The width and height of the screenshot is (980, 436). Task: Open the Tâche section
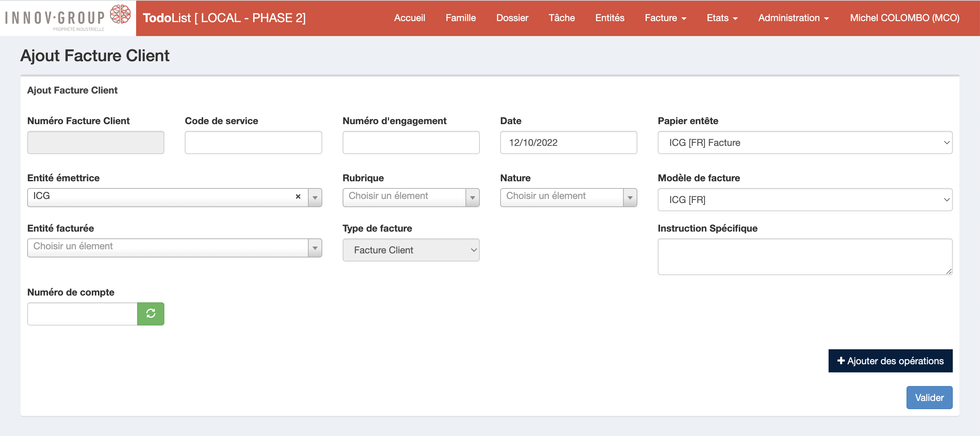coord(561,18)
